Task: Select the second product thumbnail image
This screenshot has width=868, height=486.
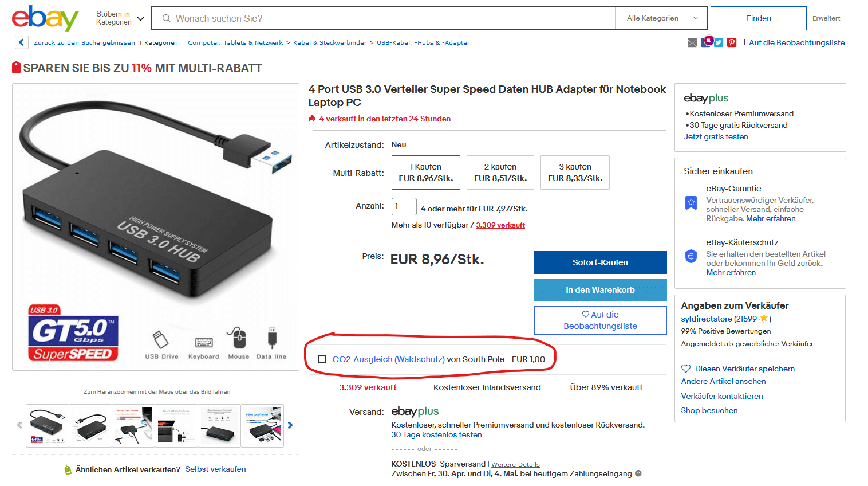Action: [90, 425]
